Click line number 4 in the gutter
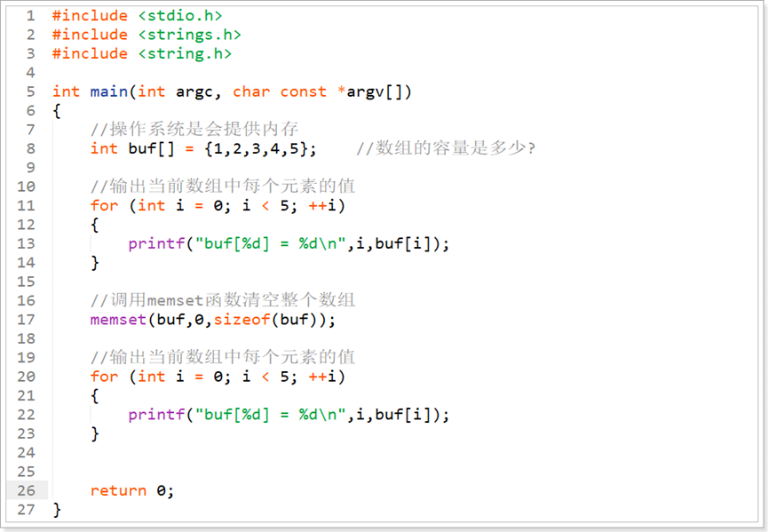 (x=31, y=73)
